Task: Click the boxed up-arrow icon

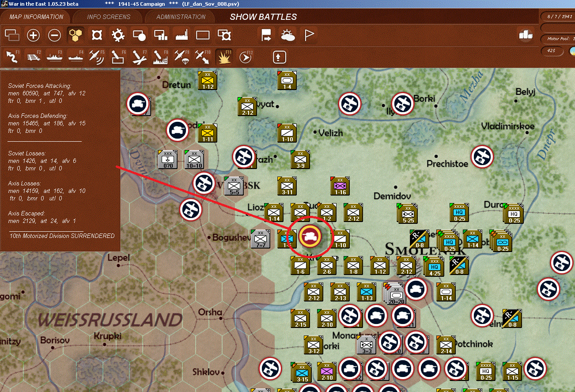Action: [280, 57]
